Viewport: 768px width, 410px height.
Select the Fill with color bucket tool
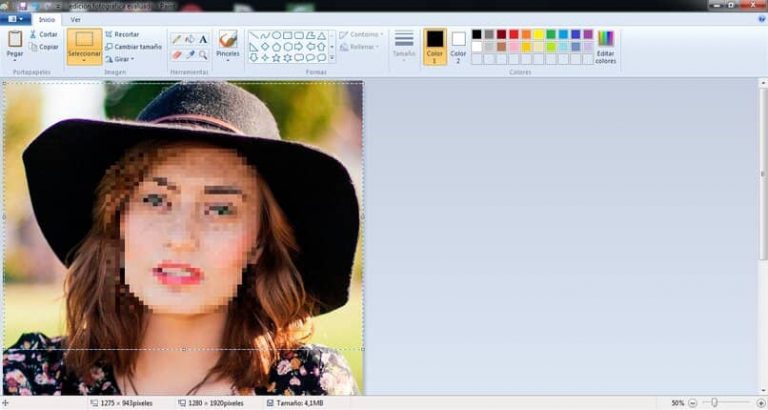190,39
